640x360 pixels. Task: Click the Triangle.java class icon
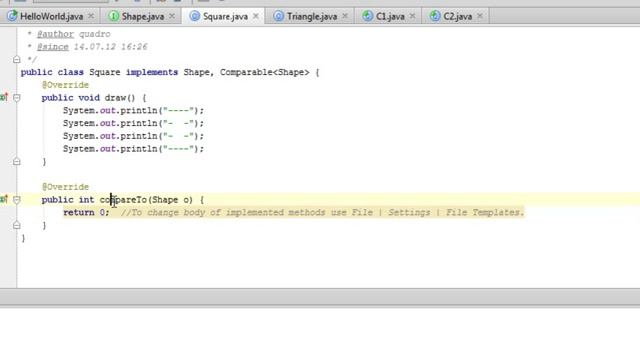pos(278,16)
